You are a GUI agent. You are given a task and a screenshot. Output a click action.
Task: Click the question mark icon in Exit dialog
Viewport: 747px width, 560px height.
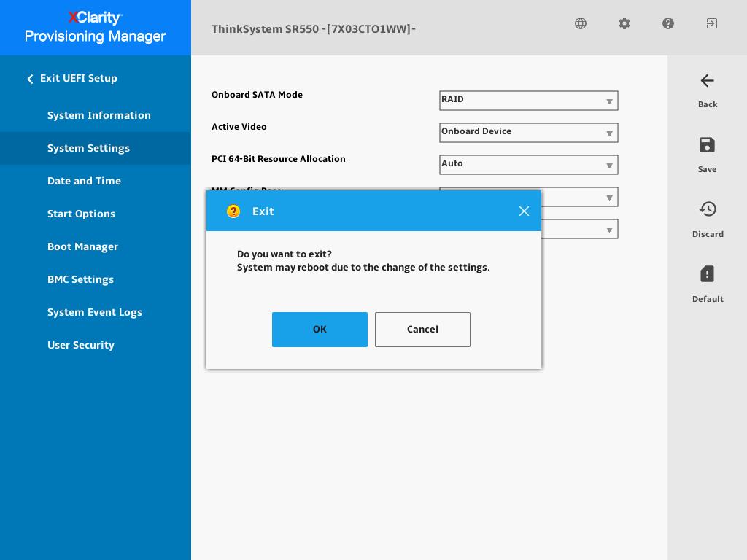point(233,211)
